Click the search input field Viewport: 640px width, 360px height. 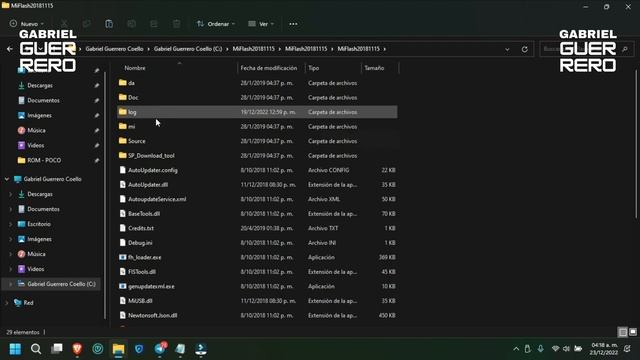click(586, 49)
